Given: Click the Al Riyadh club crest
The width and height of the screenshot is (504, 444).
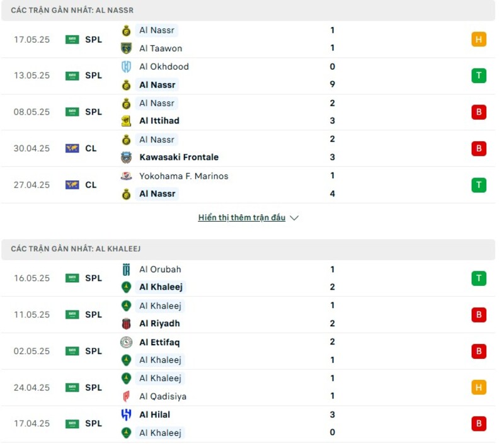Looking at the screenshot, I should point(126,324).
